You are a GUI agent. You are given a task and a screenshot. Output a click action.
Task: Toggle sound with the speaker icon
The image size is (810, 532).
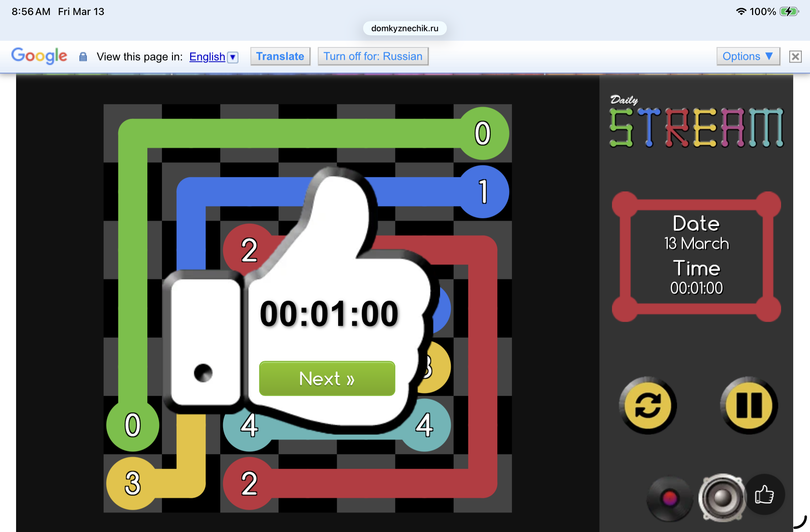(x=722, y=497)
